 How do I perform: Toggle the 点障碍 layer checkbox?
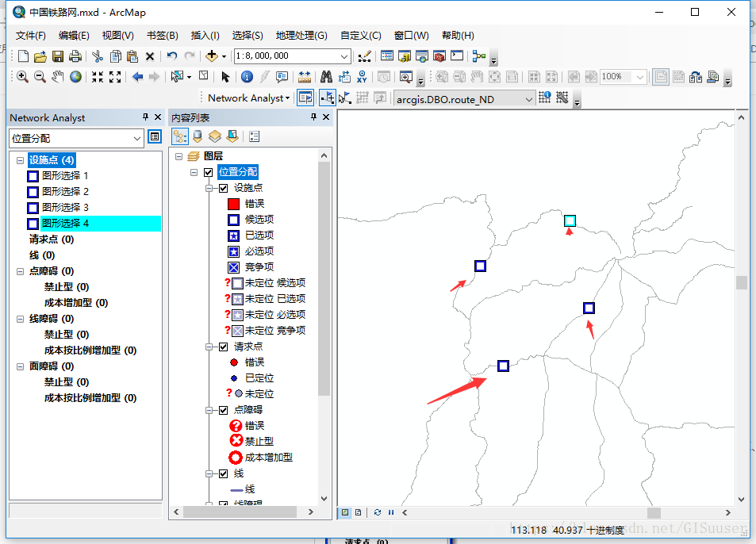(x=223, y=410)
